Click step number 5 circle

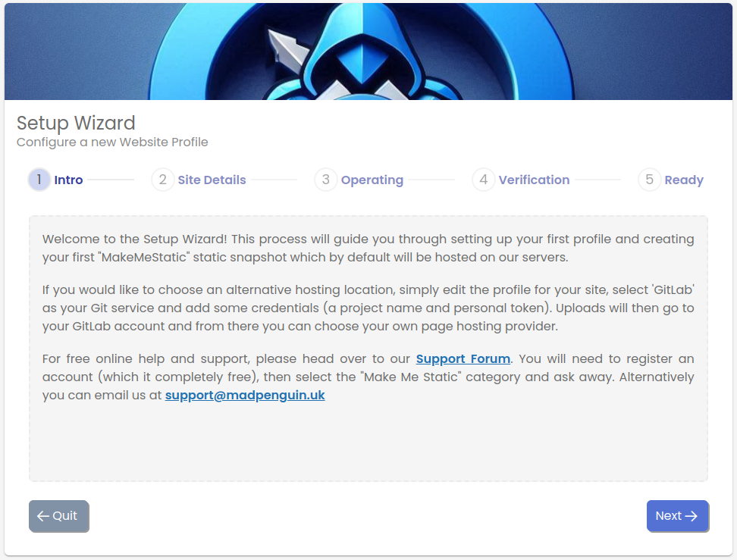tap(649, 180)
